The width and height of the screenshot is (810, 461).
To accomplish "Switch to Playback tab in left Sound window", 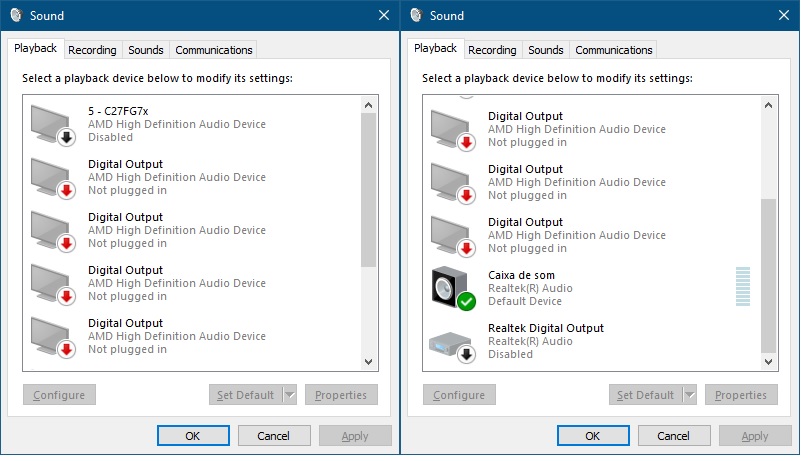I will [36, 49].
